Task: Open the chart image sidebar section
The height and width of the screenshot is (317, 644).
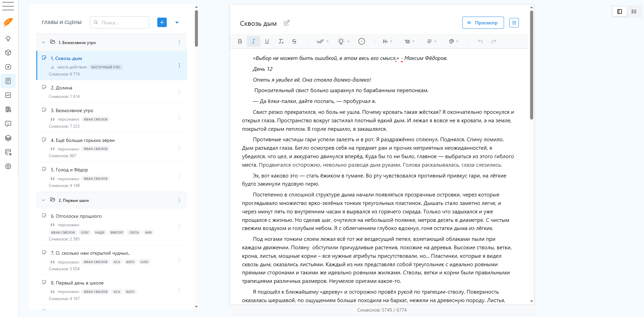Action: click(x=8, y=95)
